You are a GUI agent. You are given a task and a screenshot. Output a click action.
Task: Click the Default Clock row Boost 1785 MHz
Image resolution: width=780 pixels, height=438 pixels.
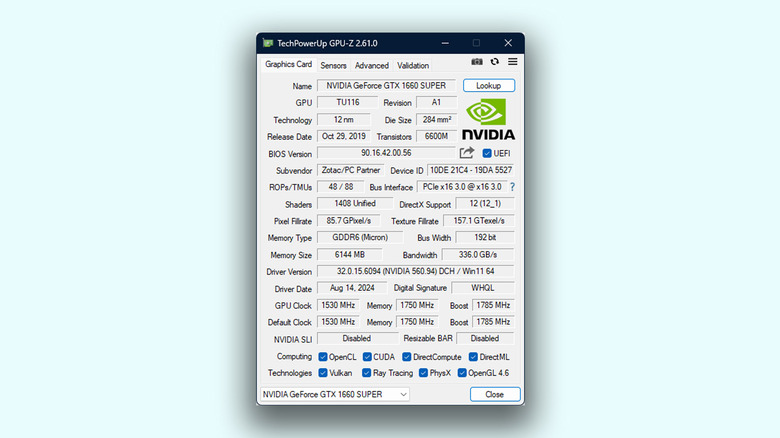[493, 322]
